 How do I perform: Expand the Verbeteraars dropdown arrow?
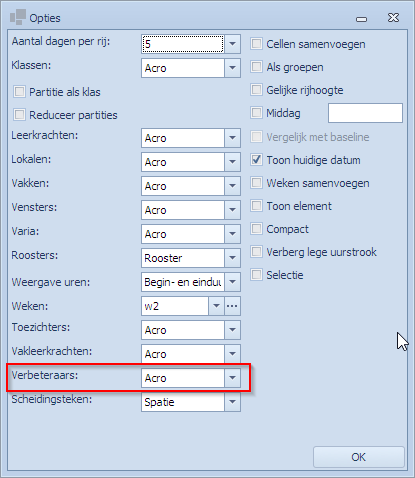pos(232,378)
